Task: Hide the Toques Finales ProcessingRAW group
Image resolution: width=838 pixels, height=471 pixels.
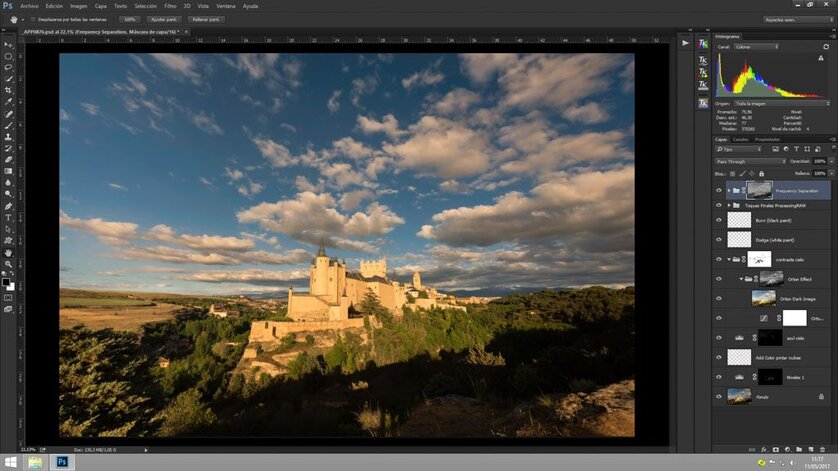Action: click(x=718, y=205)
